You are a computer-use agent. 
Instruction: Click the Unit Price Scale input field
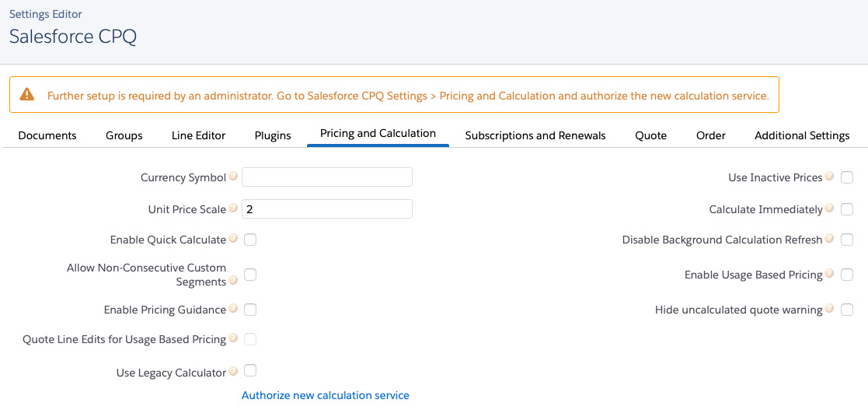tap(327, 209)
